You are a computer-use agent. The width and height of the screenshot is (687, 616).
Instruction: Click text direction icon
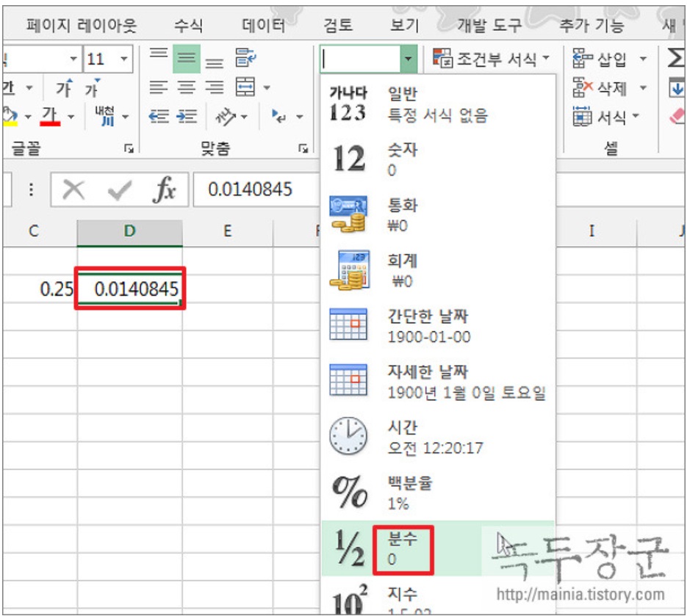(x=278, y=117)
